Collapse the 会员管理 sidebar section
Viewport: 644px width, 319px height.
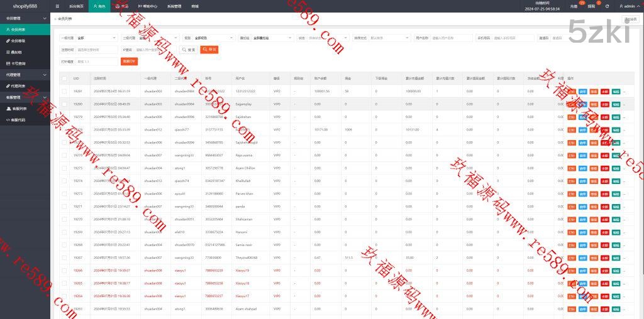point(45,18)
